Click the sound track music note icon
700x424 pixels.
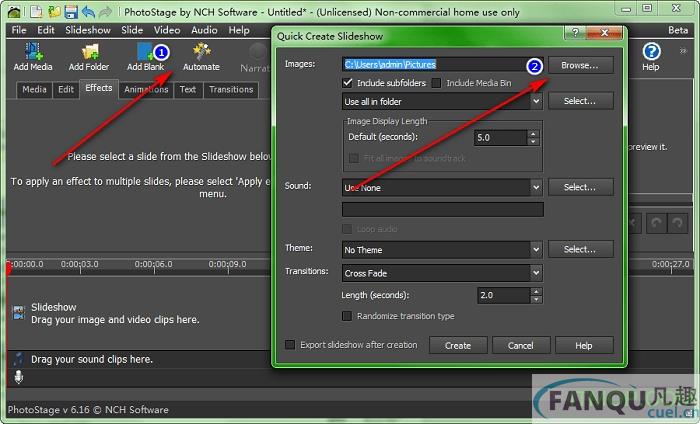point(18,358)
